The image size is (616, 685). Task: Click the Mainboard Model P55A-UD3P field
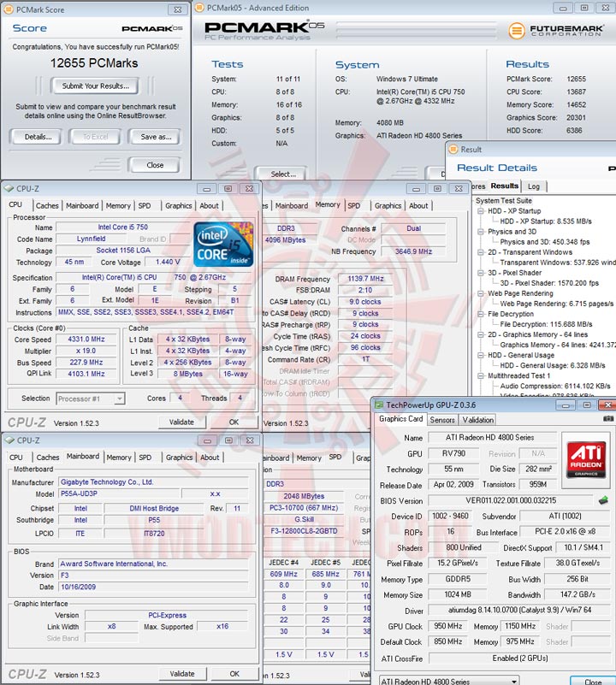[120, 493]
